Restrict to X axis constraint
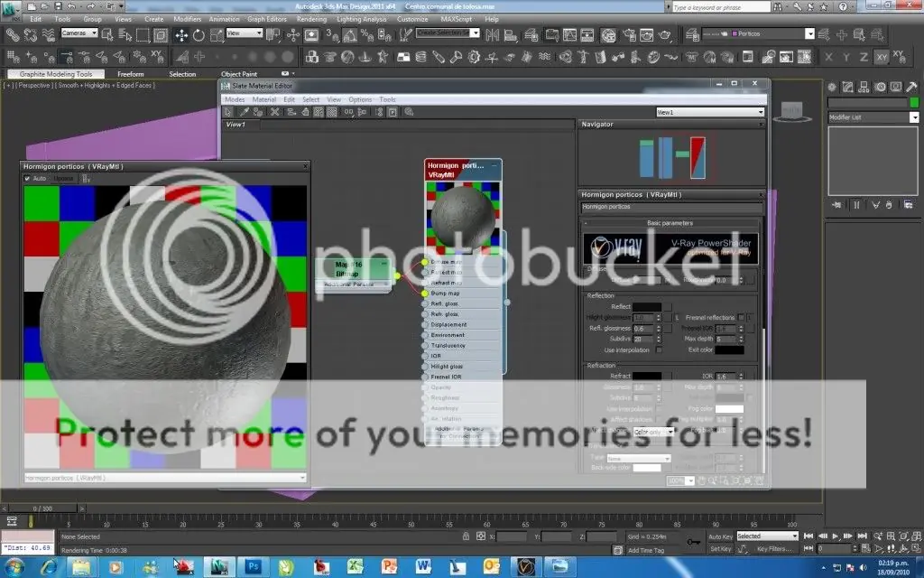 (x=829, y=57)
